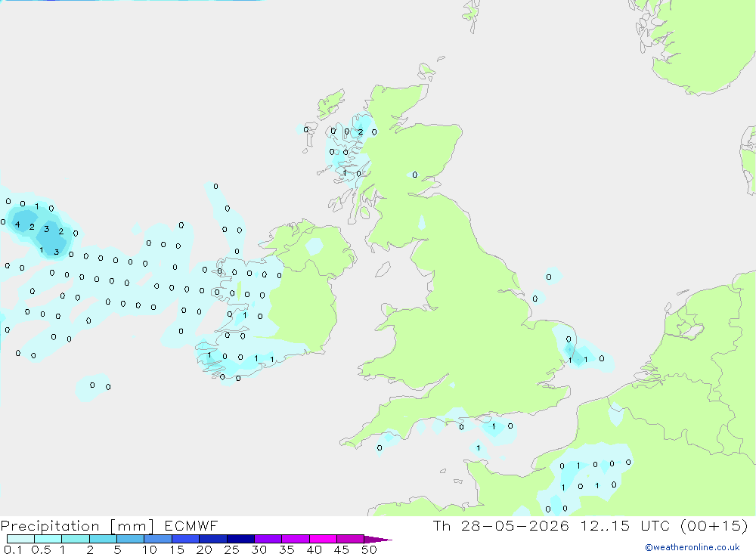Click the 30–35 mm purple legend swatch
This screenshot has height=554, width=756.
point(268,539)
